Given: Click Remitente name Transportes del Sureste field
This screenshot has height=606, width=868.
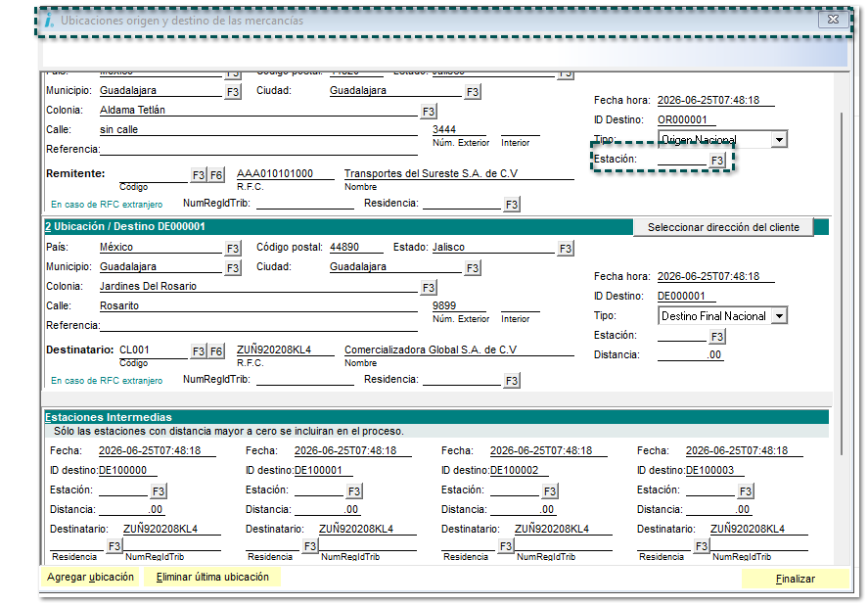Looking at the screenshot, I should (x=459, y=174).
